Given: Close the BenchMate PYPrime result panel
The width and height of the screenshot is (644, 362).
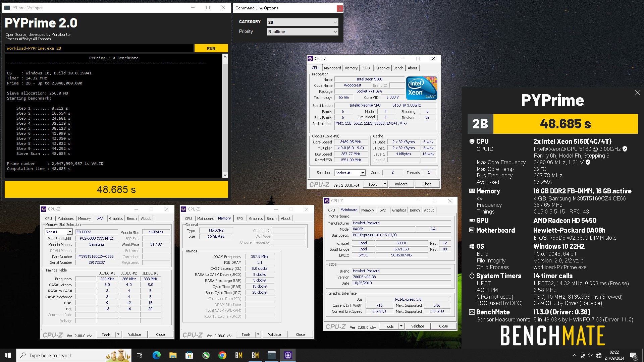Looking at the screenshot, I should [638, 93].
